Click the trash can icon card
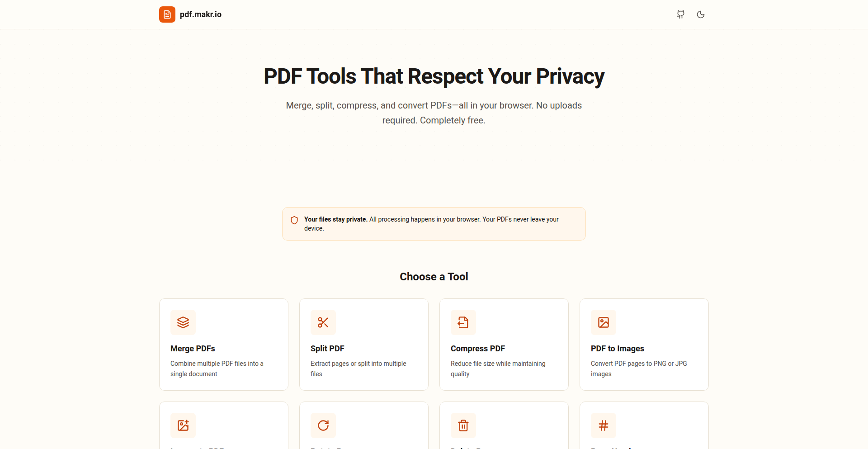 click(x=463, y=425)
